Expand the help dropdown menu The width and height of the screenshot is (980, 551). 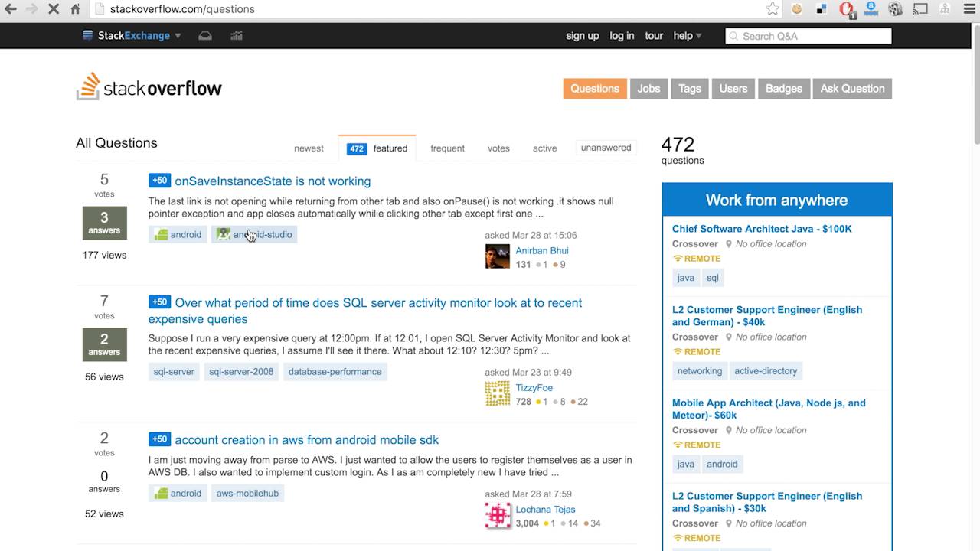pos(687,36)
